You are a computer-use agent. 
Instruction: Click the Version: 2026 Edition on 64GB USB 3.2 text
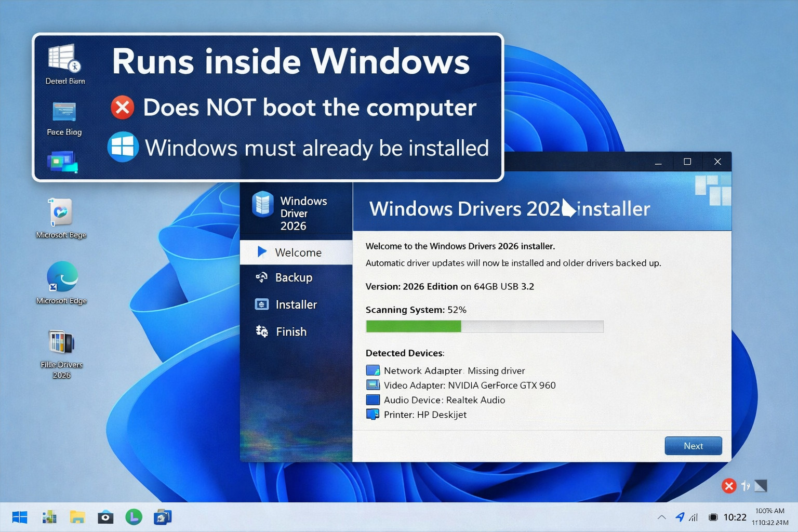[450, 286]
